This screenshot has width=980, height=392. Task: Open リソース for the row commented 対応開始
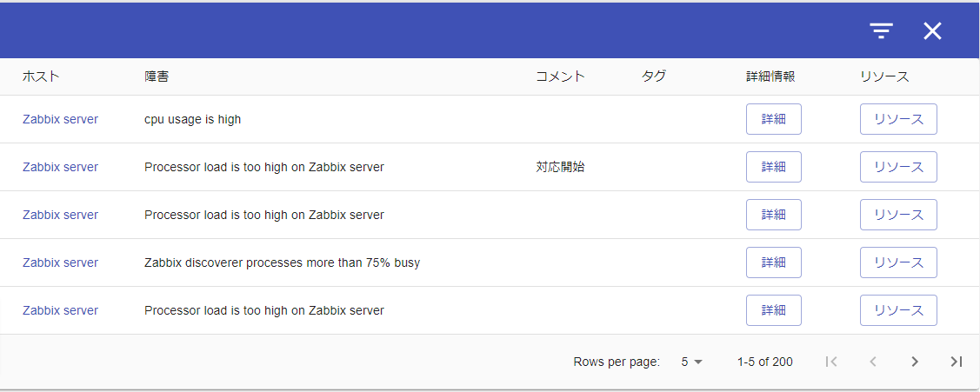898,167
